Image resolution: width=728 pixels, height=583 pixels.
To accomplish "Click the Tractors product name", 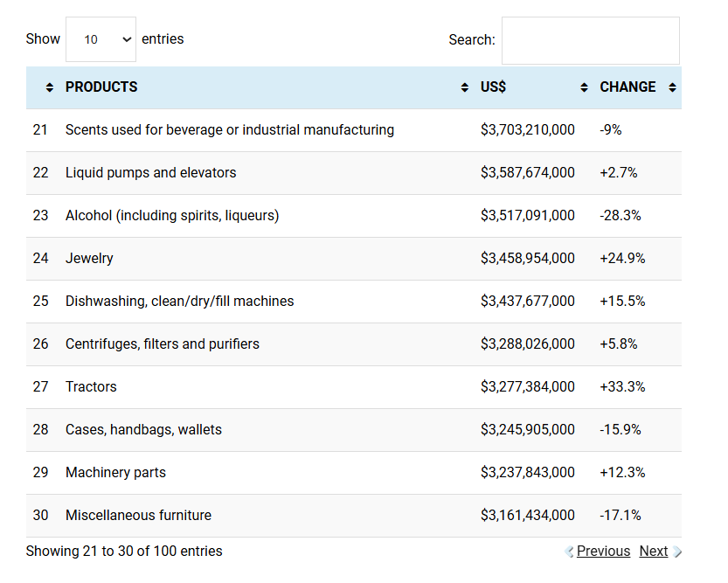I will (x=91, y=386).
